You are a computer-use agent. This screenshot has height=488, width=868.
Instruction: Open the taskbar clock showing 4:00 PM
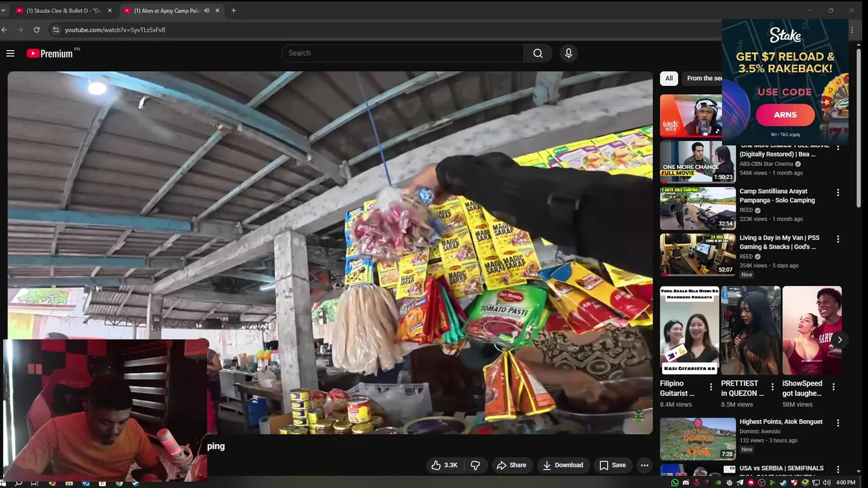(846, 483)
